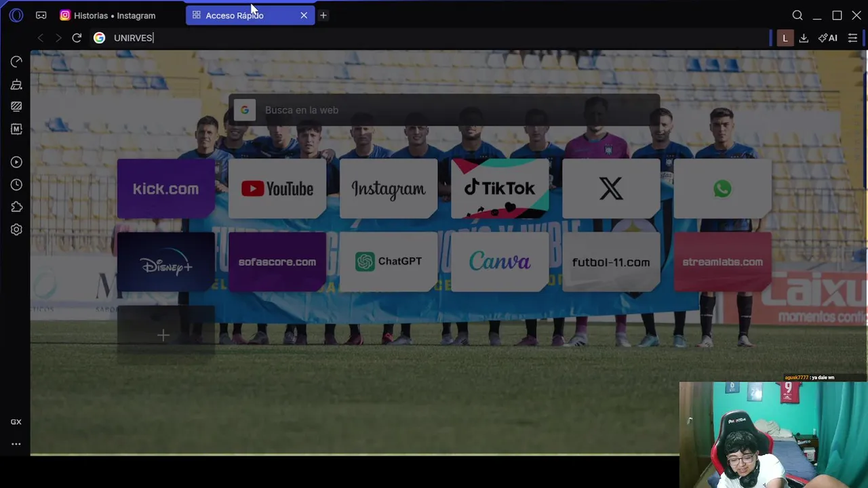
Task: Open the Instagram speed dial
Action: pos(389,188)
